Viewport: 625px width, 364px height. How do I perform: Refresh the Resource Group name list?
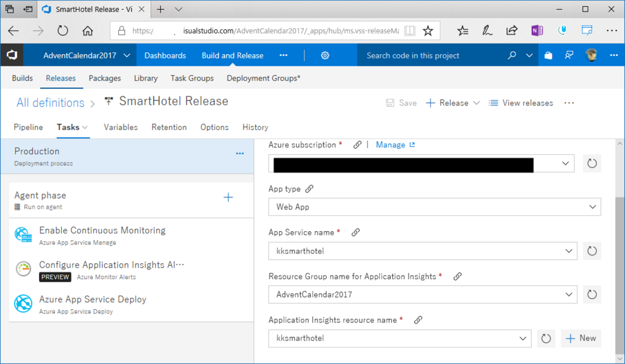pyautogui.click(x=592, y=294)
